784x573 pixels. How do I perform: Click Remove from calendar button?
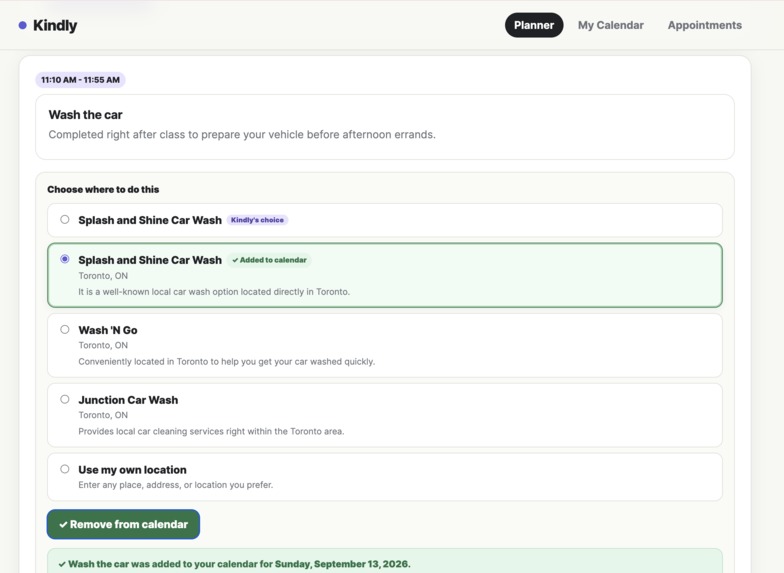point(124,524)
